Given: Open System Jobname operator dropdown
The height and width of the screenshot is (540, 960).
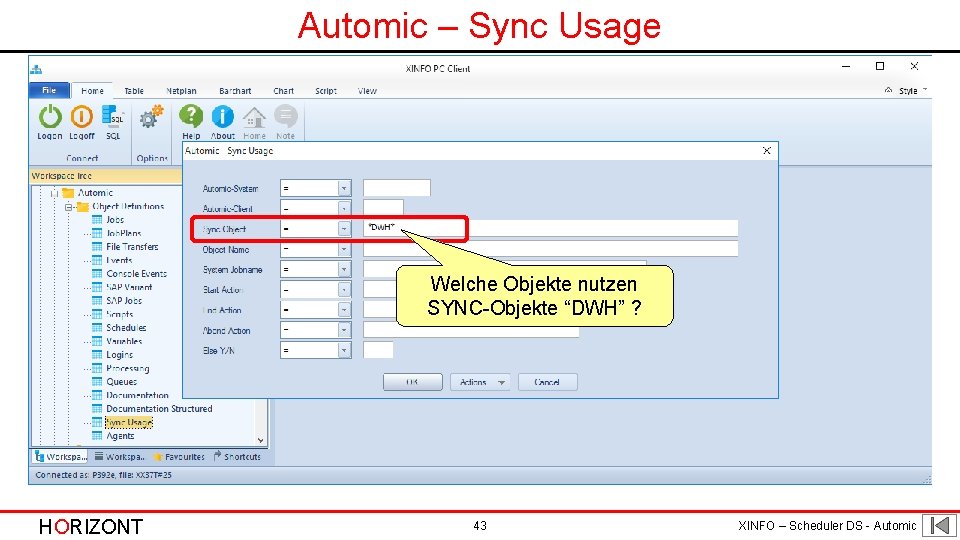Looking at the screenshot, I should pyautogui.click(x=344, y=269).
